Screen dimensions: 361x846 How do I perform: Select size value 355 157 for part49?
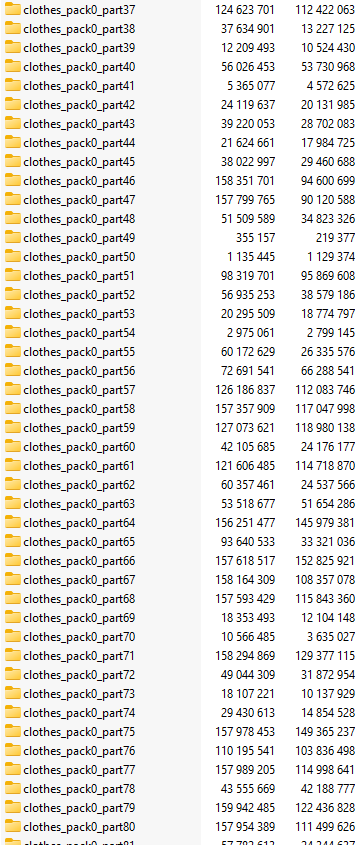pyautogui.click(x=255, y=238)
